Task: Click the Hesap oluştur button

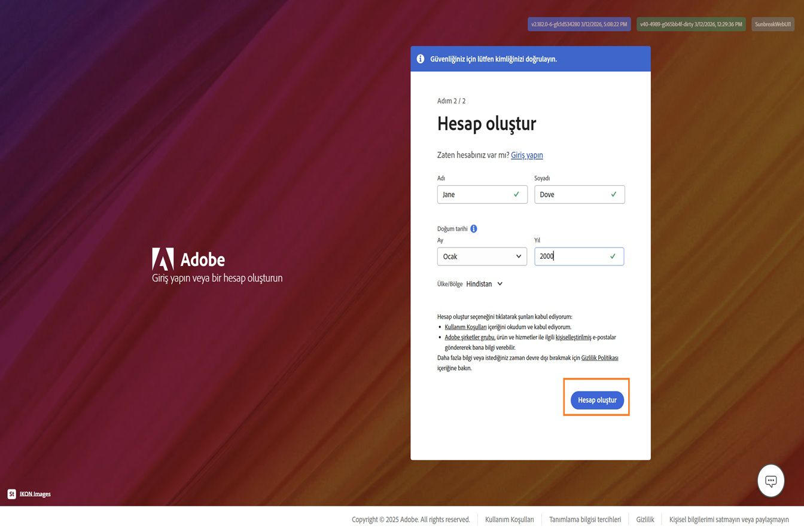Action: (x=596, y=400)
